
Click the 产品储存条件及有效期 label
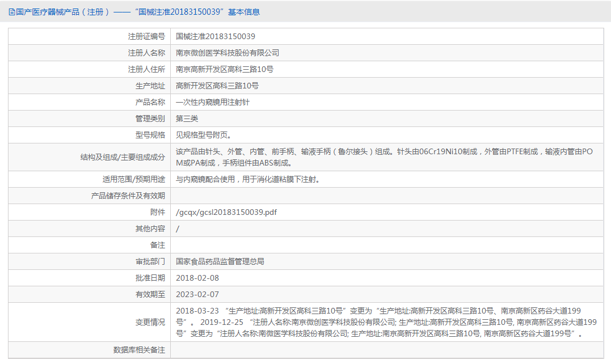pyautogui.click(x=128, y=196)
